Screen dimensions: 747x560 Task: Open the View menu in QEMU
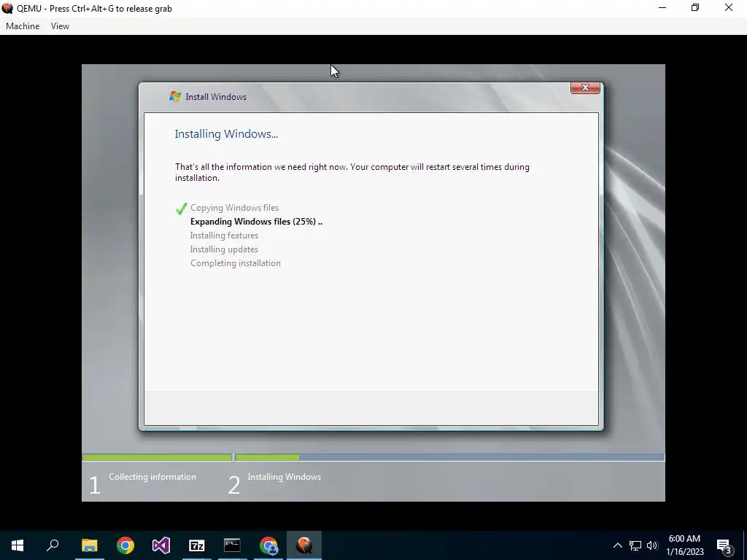(60, 26)
